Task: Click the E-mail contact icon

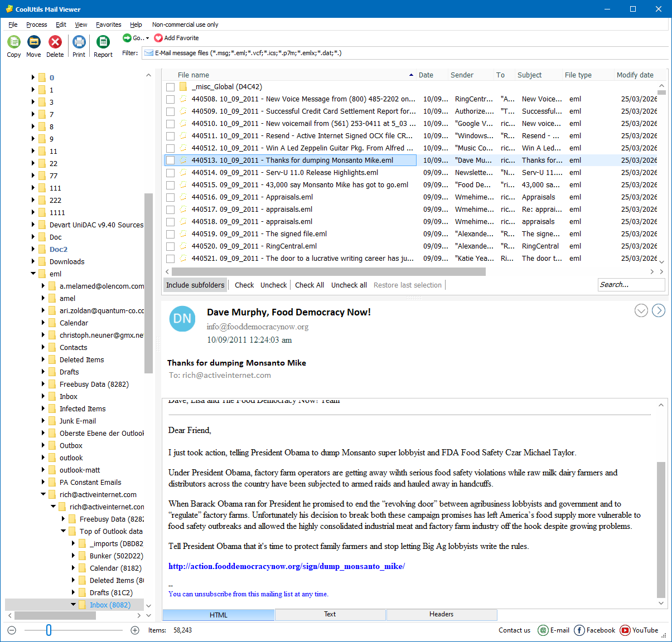Action: [543, 630]
